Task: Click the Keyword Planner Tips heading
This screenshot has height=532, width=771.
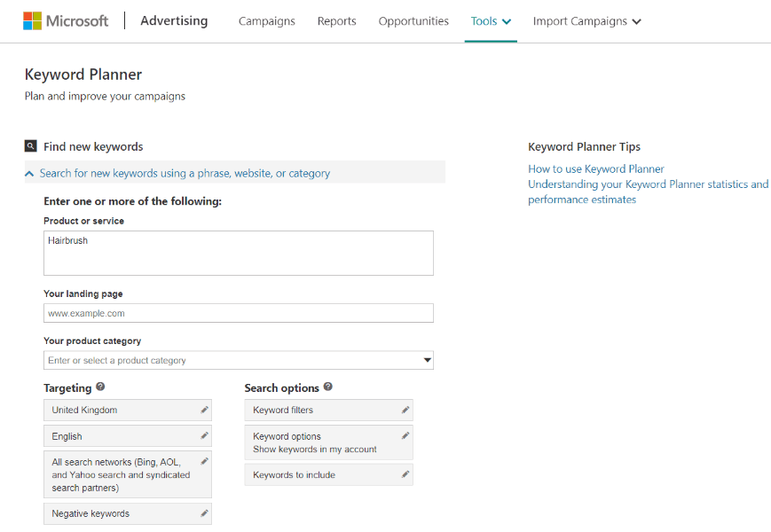Action: pos(584,146)
